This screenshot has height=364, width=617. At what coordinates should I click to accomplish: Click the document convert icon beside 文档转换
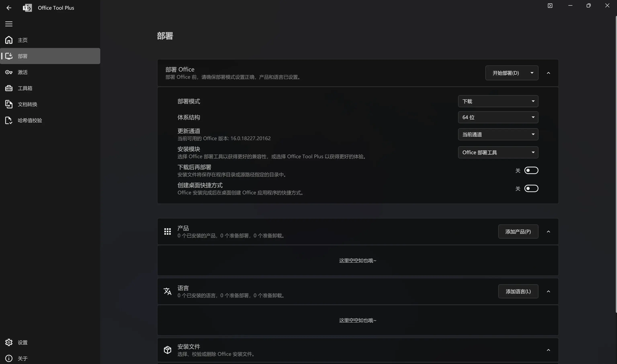point(9,104)
